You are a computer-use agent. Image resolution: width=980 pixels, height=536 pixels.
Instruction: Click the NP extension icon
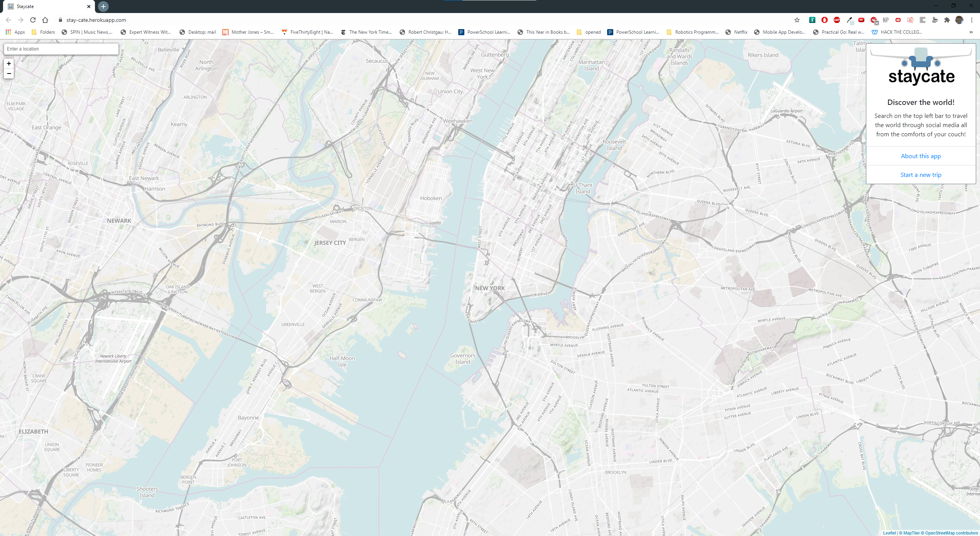point(886,20)
